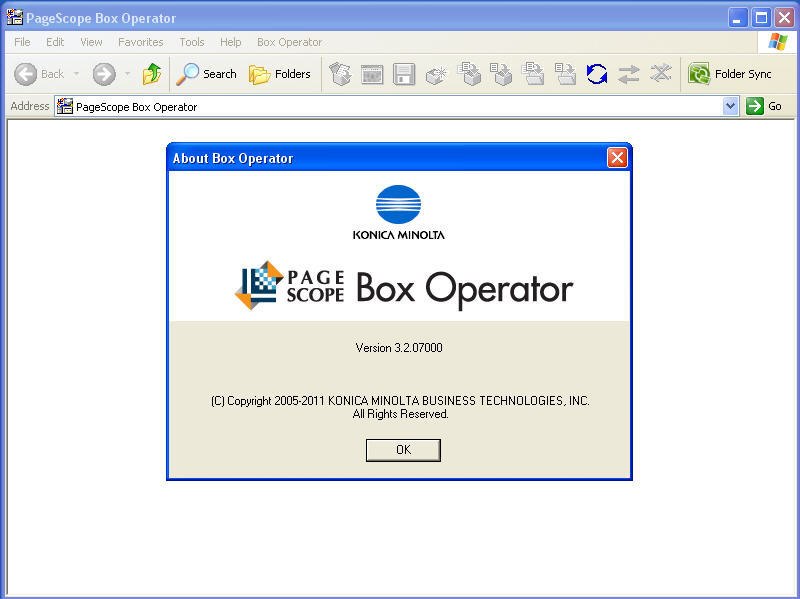Click PageScope icon in the Address bar
Viewport: 800px width, 599px height.
pyautogui.click(x=65, y=106)
